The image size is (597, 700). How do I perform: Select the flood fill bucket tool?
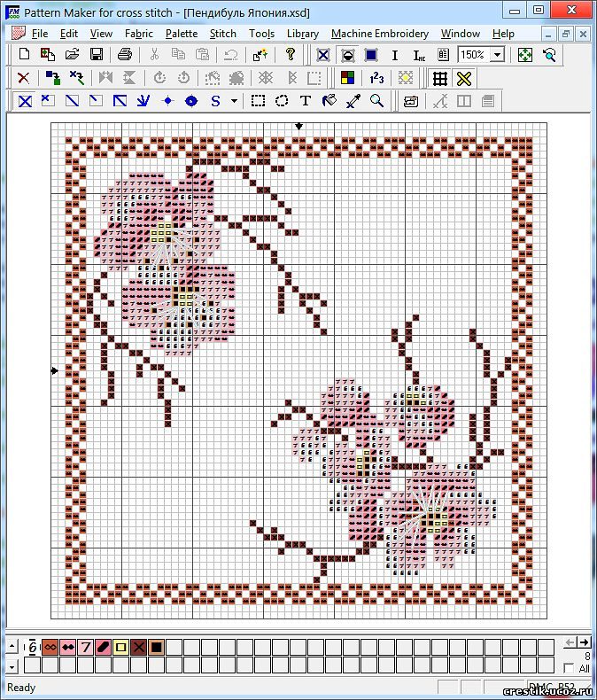(330, 101)
